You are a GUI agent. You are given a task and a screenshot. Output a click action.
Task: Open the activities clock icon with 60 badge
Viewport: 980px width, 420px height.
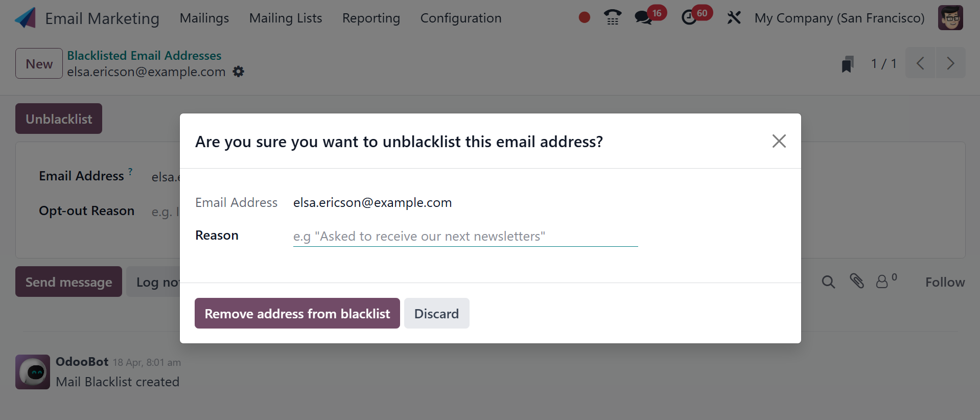coord(689,18)
